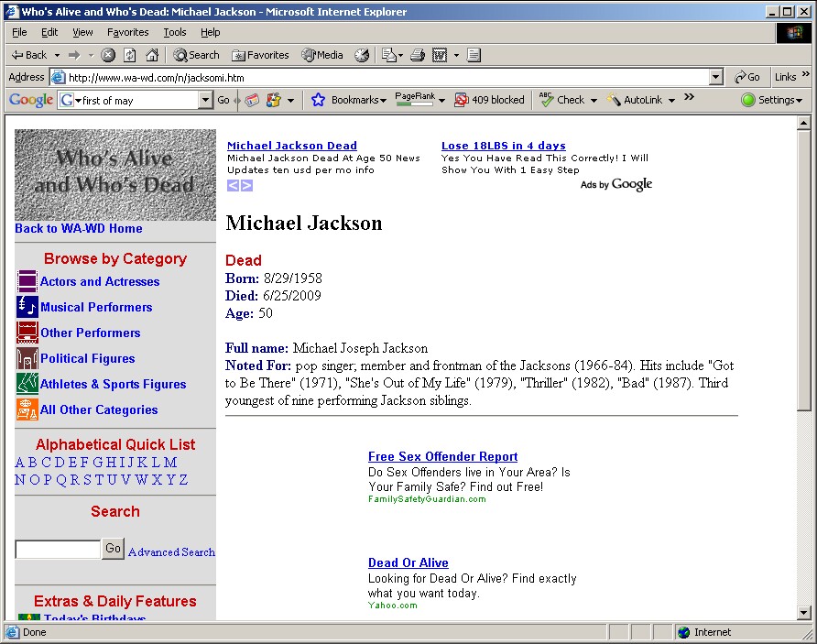Image resolution: width=817 pixels, height=644 pixels.
Task: Open the Search pane in the toolbar
Action: tap(196, 55)
